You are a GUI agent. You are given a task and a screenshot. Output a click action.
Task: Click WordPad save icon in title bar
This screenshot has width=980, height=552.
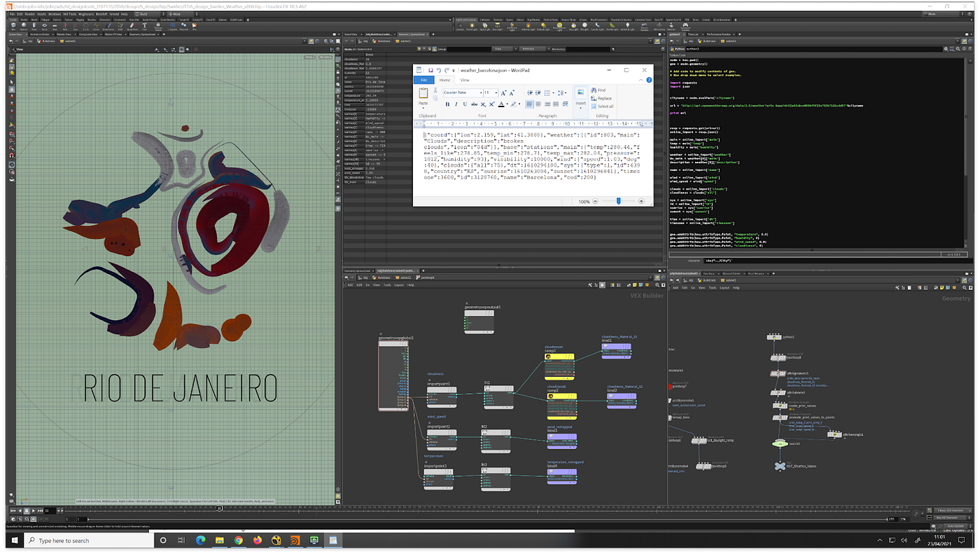click(429, 70)
